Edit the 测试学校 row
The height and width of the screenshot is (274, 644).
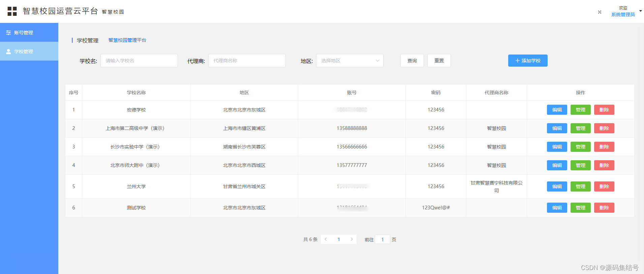tap(557, 208)
